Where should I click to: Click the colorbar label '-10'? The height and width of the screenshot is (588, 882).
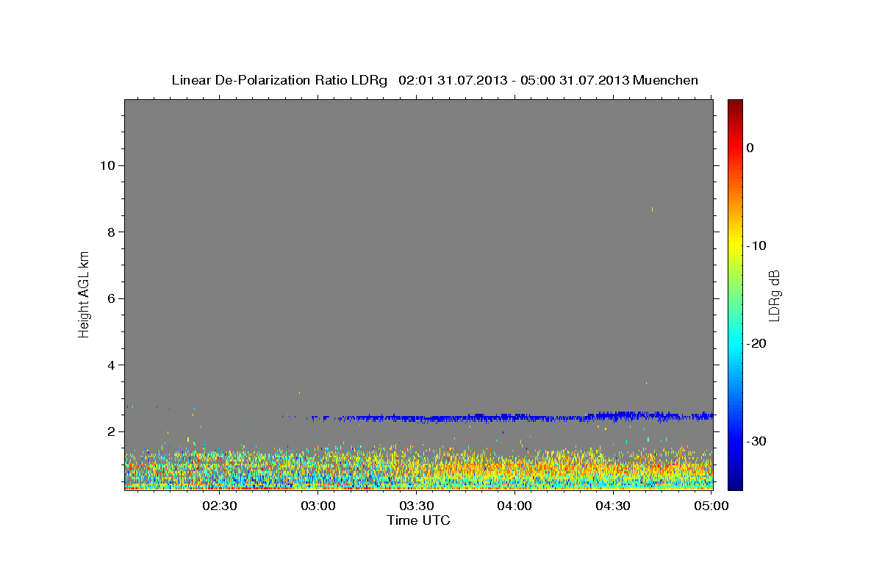click(757, 245)
